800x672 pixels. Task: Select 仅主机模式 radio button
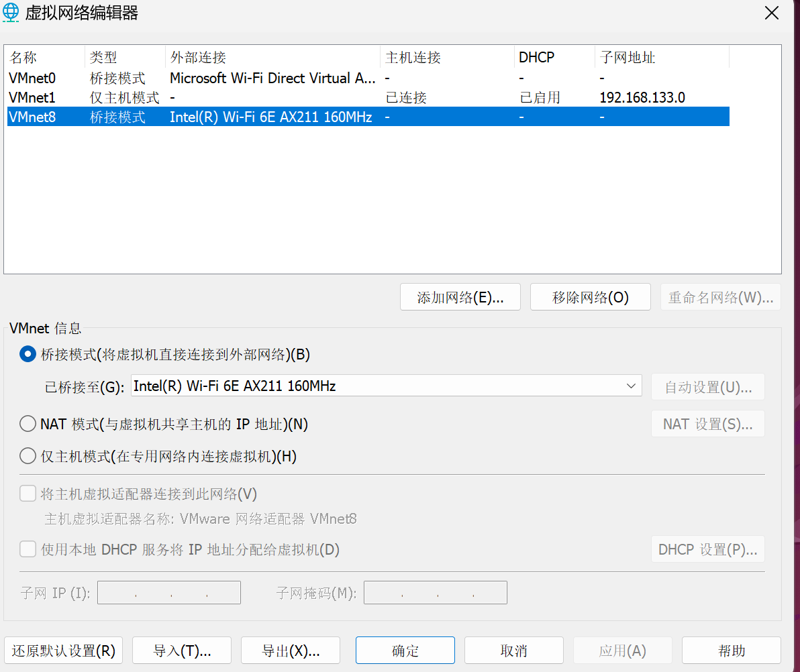(28, 456)
